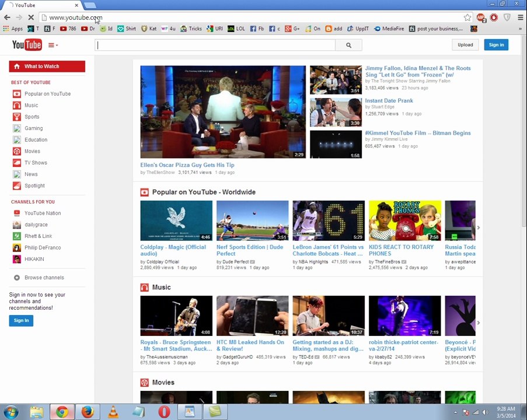Click Rhett & Link channel avatar
Screen dimensions: 527x420
17,236
